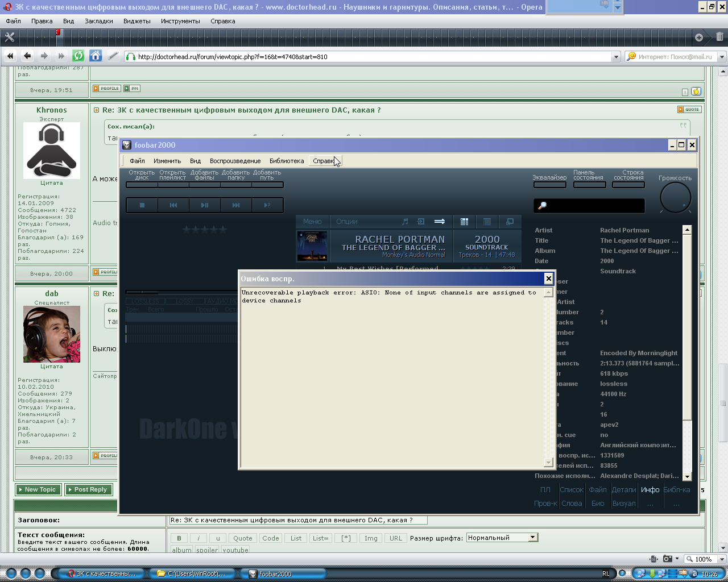Switch to Визуал tab in foobar2000
Screen dimensions: 728x582
(624, 503)
